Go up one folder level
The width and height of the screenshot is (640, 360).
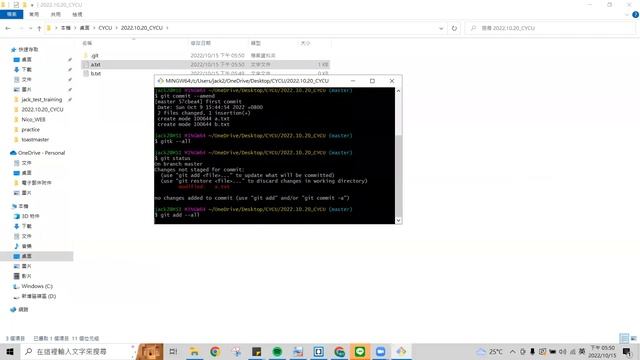tap(39, 28)
